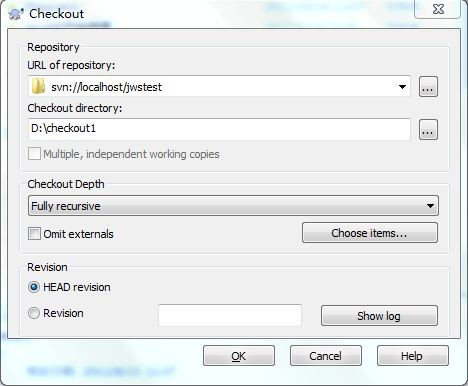Click into the Checkout directory text field
Screen dimensions: 468x386
[219, 129]
